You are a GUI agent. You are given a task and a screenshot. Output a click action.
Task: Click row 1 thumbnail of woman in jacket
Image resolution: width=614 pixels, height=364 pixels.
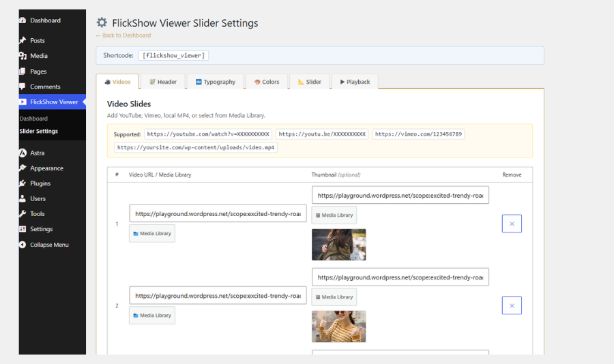pyautogui.click(x=338, y=245)
